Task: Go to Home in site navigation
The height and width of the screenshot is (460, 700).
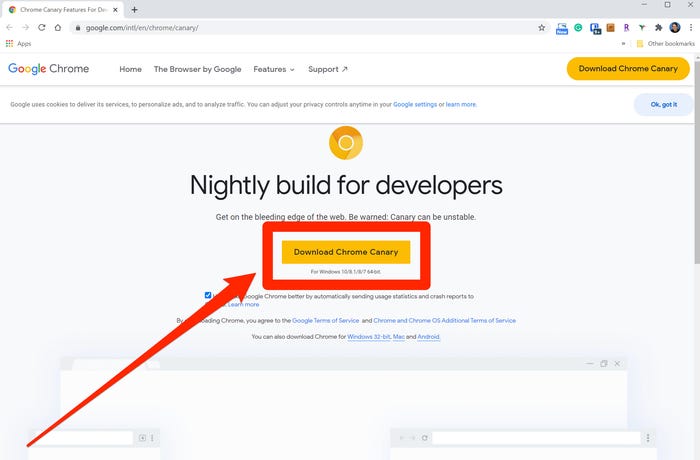Action: coord(130,69)
